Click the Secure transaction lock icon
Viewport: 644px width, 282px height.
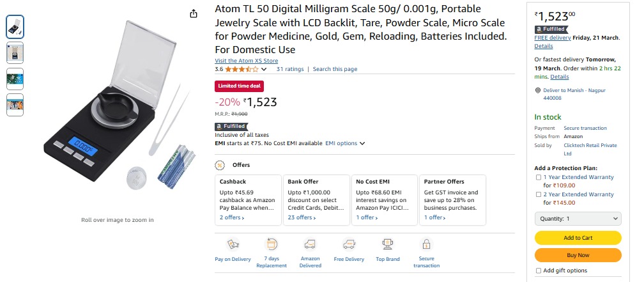(426, 244)
